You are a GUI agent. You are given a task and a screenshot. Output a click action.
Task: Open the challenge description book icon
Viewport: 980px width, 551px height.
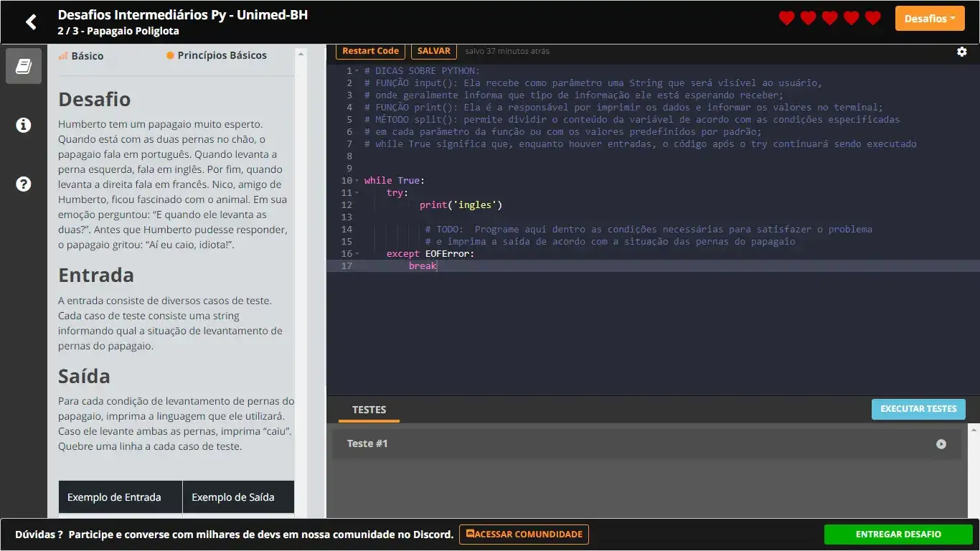[x=24, y=66]
